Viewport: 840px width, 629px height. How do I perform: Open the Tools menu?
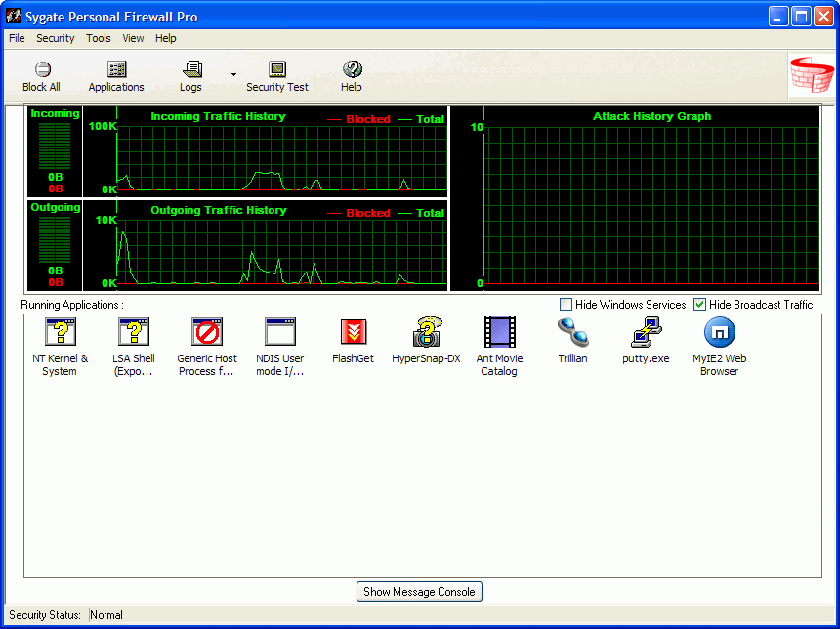[x=99, y=38]
